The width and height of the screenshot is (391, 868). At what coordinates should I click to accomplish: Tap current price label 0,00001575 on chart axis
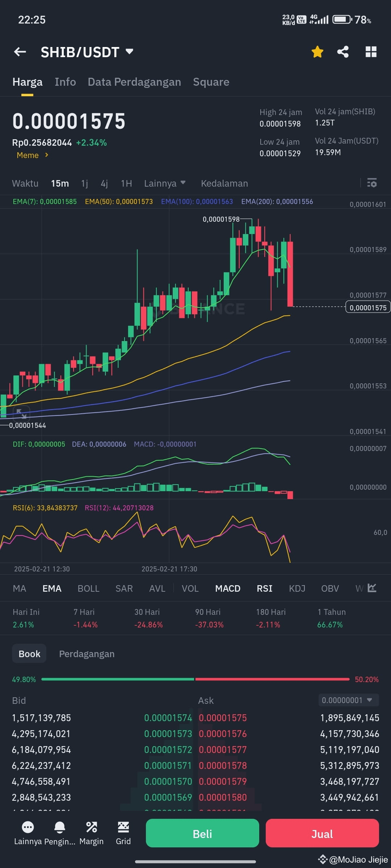tap(368, 307)
